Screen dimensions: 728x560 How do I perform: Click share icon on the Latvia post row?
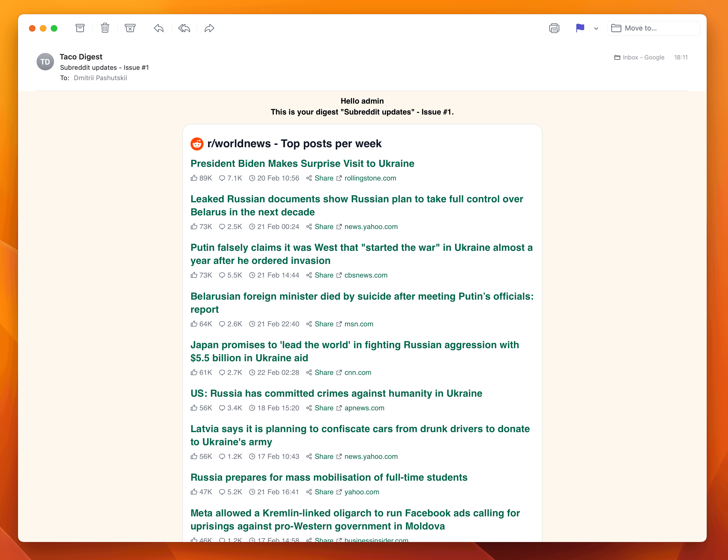point(309,456)
